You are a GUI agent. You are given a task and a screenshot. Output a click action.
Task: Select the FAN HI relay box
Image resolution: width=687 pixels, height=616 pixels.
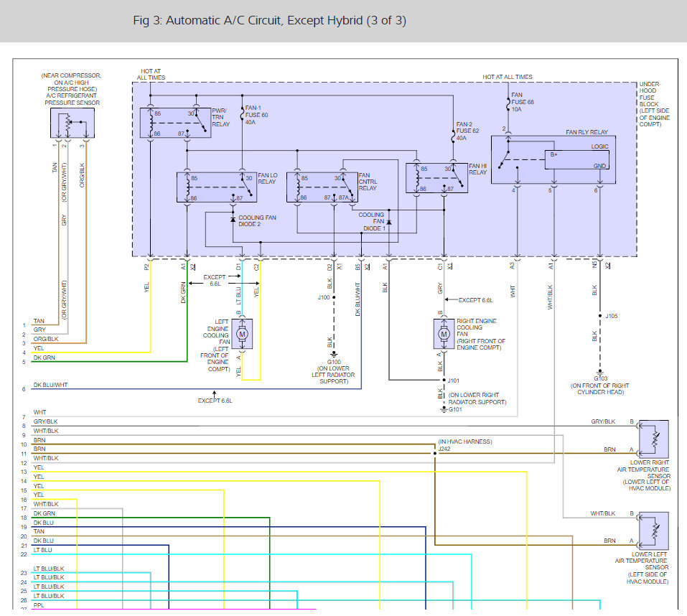pos(436,178)
